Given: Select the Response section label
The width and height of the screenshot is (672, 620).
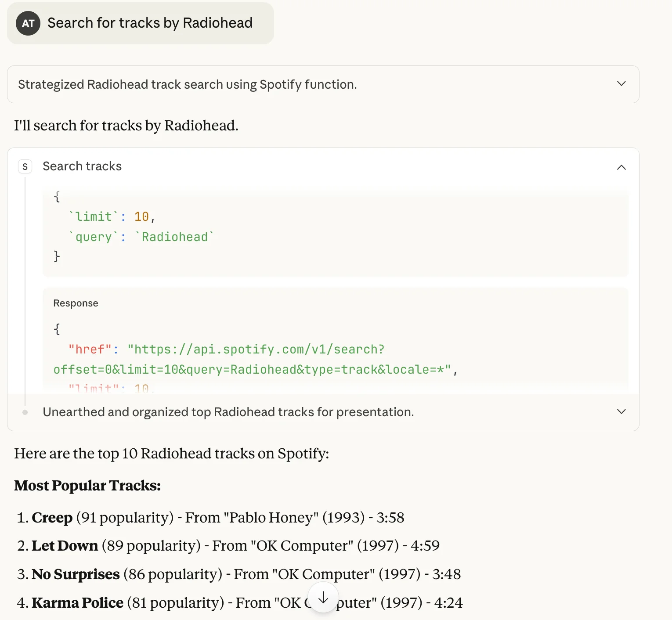Looking at the screenshot, I should point(76,303).
